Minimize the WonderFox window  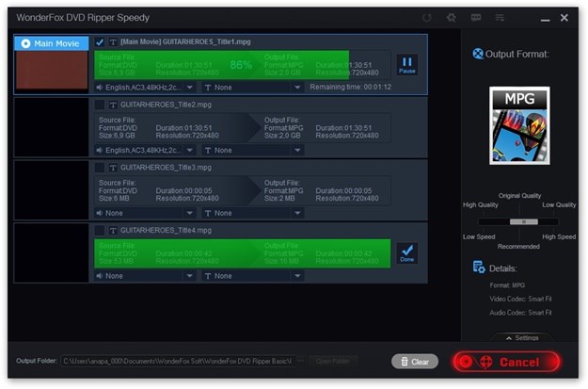pyautogui.click(x=546, y=18)
